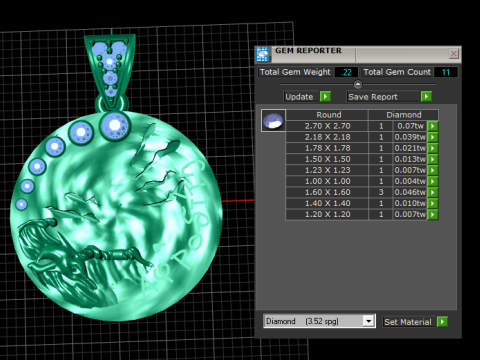The image size is (480, 360).
Task: Click green arrow for the 1.78 X 1.78 row
Action: 433,148
